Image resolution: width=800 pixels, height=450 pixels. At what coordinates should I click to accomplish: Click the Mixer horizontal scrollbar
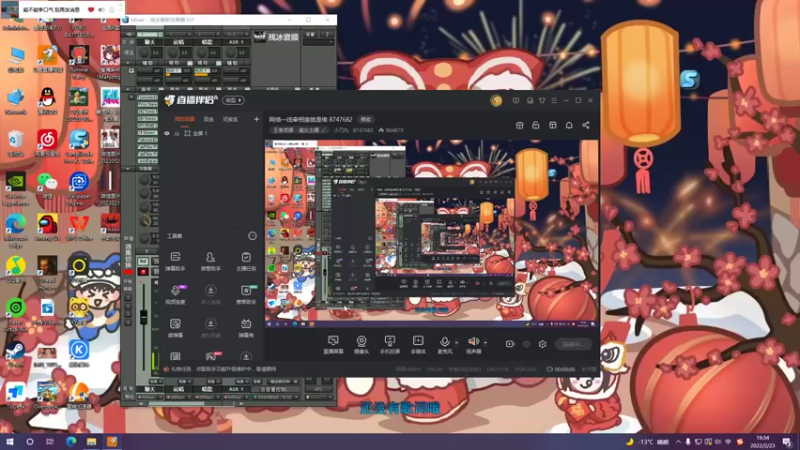click(176, 404)
